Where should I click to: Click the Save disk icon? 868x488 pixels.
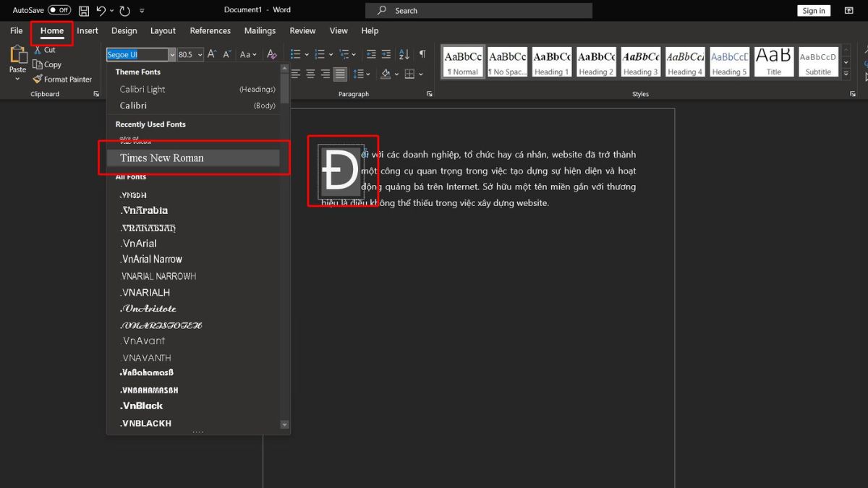click(x=84, y=11)
